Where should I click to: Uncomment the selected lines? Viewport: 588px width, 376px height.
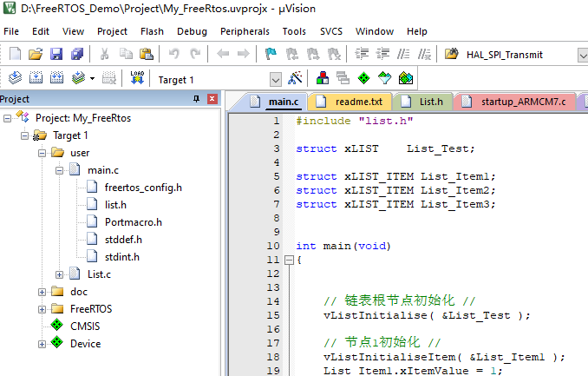pyautogui.click(x=424, y=54)
